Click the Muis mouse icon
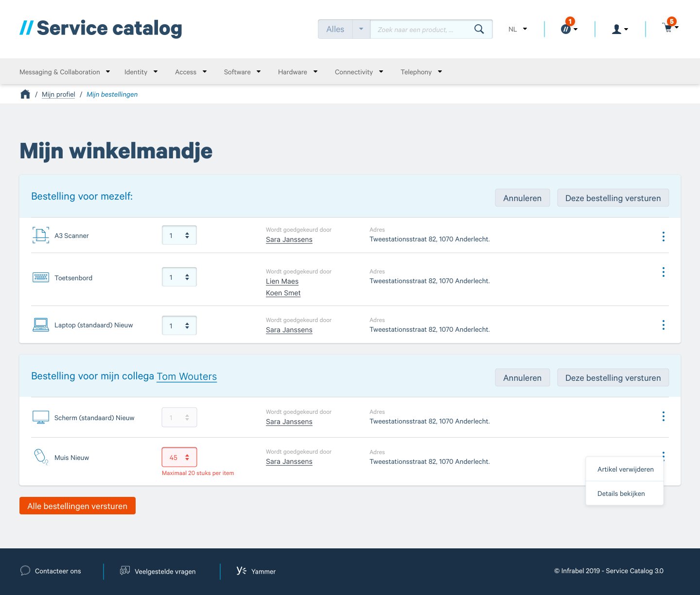700x595 pixels. (x=41, y=457)
